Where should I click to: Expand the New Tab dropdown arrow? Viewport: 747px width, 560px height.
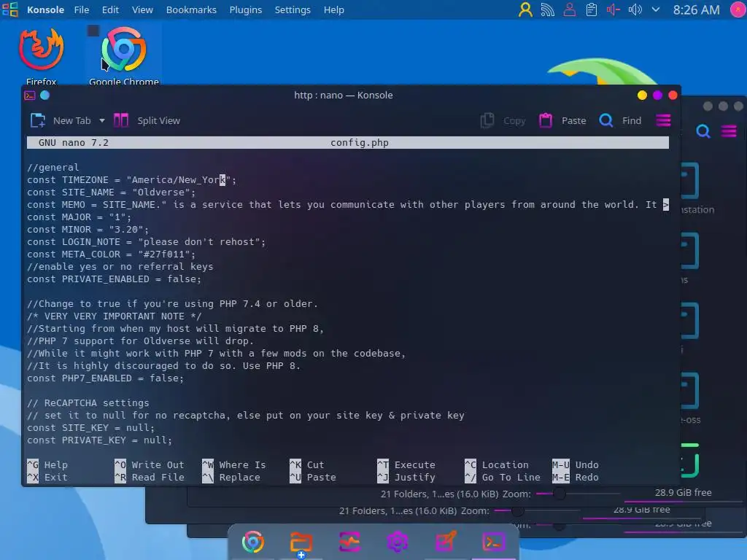coord(102,120)
